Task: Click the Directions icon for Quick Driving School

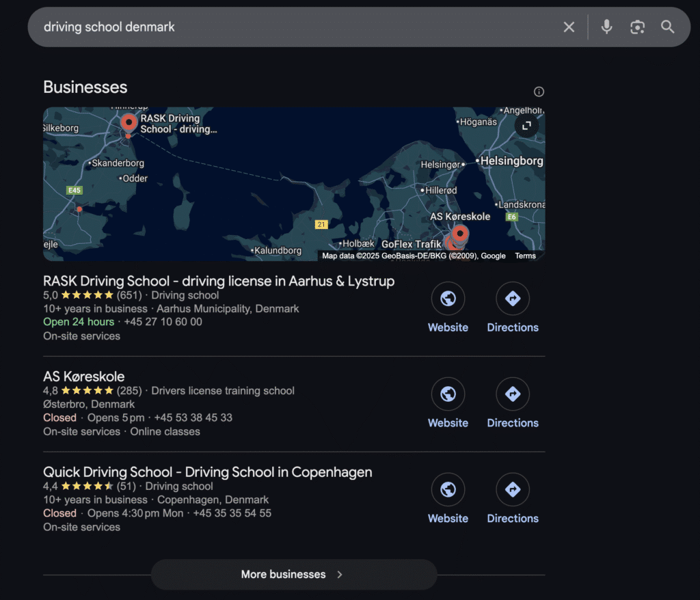Action: [512, 490]
